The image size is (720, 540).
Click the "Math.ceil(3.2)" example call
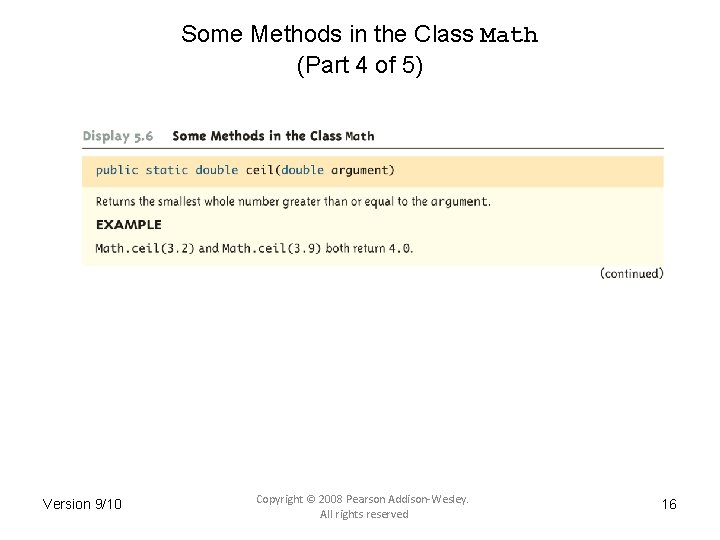(x=145, y=248)
